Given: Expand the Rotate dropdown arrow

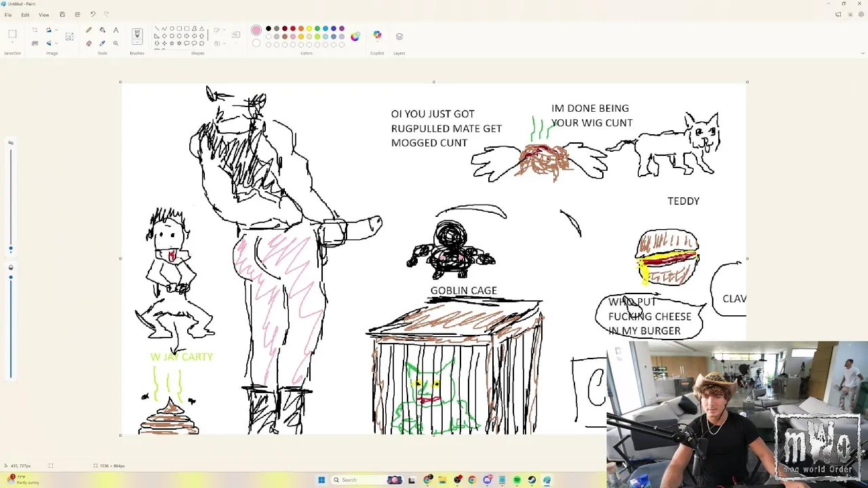Looking at the screenshot, I should pyautogui.click(x=56, y=30).
